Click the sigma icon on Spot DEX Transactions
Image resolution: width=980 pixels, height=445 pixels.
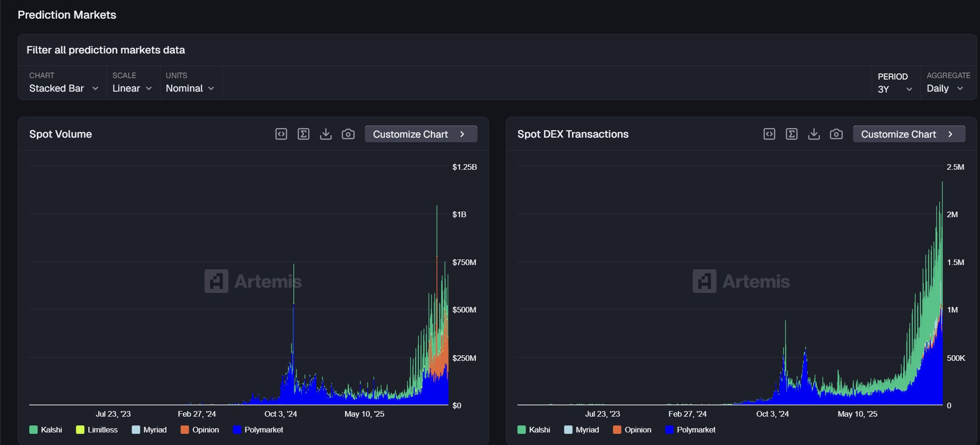(x=792, y=134)
